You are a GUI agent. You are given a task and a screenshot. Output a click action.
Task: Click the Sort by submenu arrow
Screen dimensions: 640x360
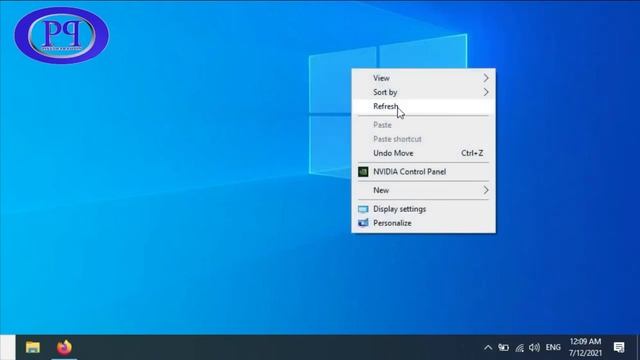click(486, 92)
